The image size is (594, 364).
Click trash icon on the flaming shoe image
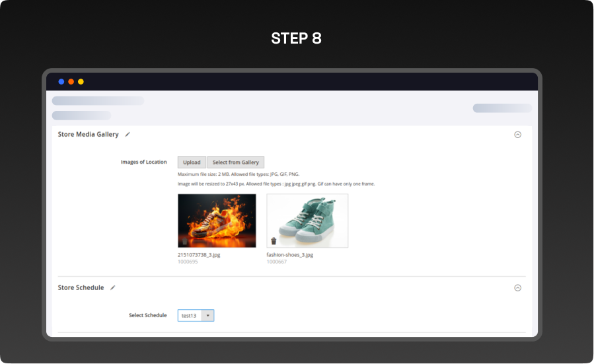[185, 242]
